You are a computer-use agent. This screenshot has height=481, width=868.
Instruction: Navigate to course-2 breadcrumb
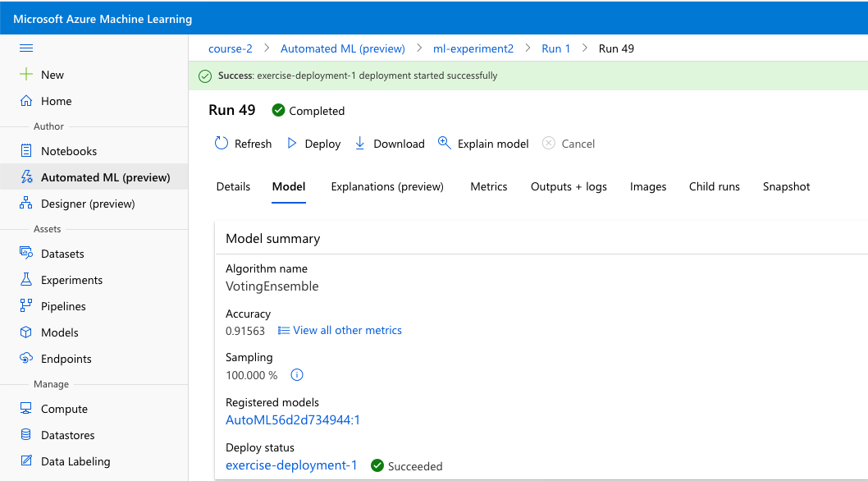[231, 48]
